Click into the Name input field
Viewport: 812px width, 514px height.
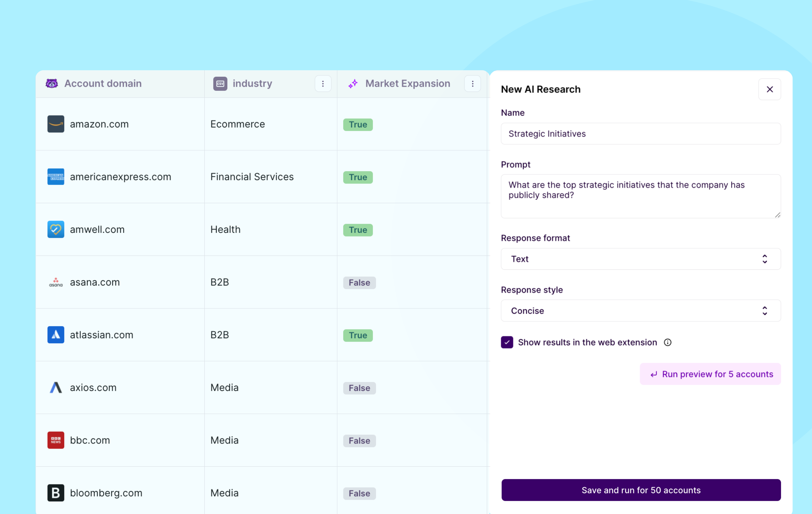[641, 134]
